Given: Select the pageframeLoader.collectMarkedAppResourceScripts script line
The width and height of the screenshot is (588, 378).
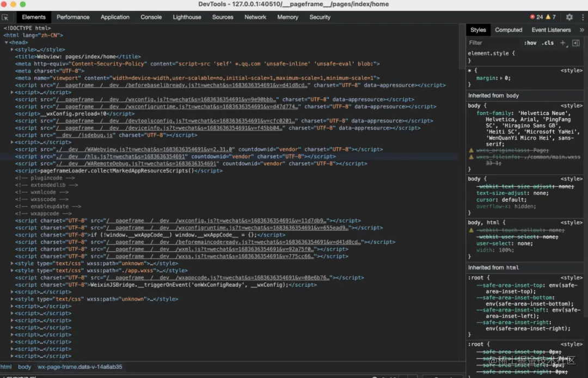Looking at the screenshot, I should (x=119, y=170).
